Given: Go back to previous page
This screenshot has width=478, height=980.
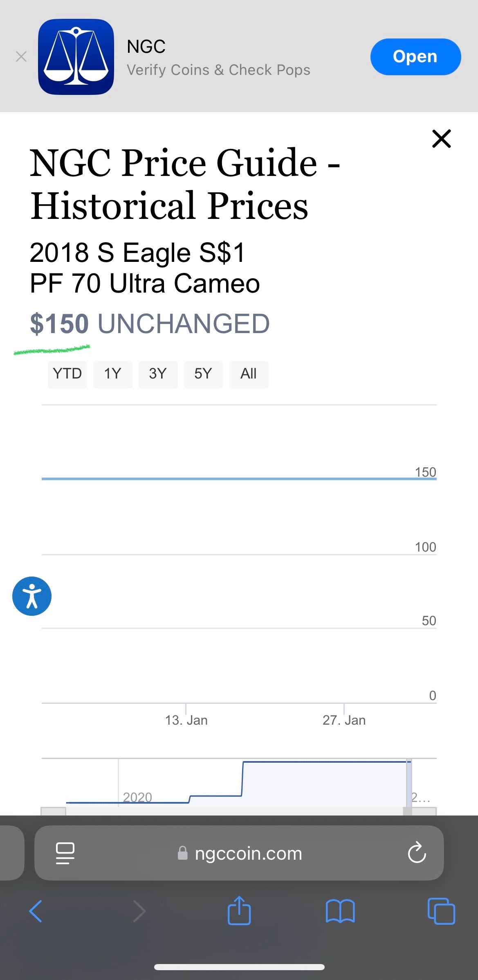Looking at the screenshot, I should click(x=36, y=912).
